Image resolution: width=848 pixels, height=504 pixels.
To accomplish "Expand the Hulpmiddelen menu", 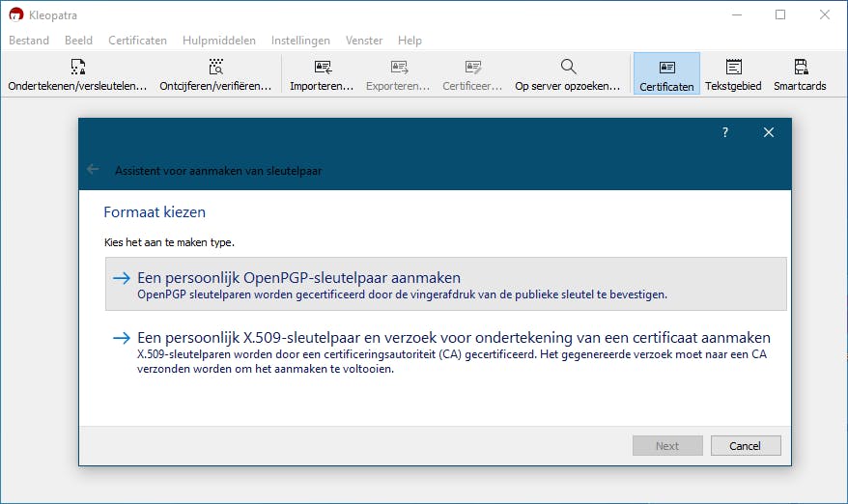I will (x=219, y=41).
